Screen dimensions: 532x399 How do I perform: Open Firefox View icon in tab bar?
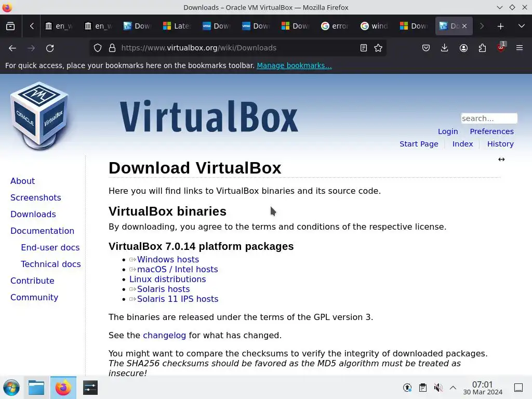(10, 26)
